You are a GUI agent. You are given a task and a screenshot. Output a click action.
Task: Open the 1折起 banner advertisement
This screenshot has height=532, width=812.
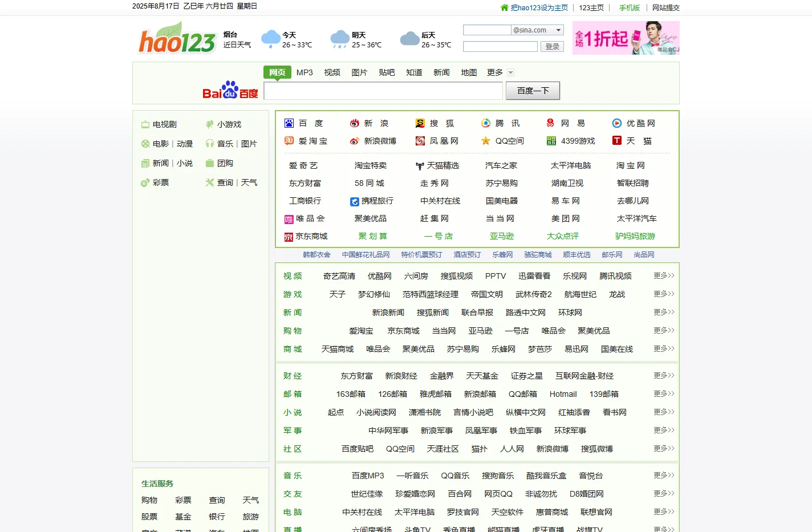tap(626, 38)
